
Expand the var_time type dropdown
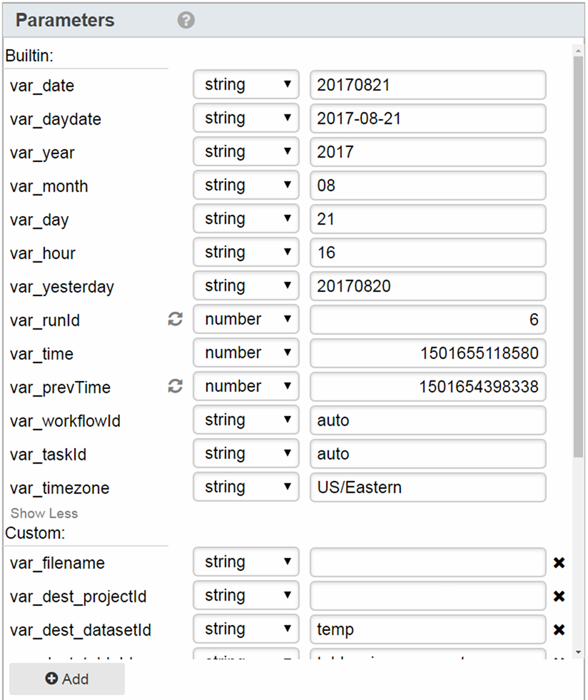click(x=245, y=353)
